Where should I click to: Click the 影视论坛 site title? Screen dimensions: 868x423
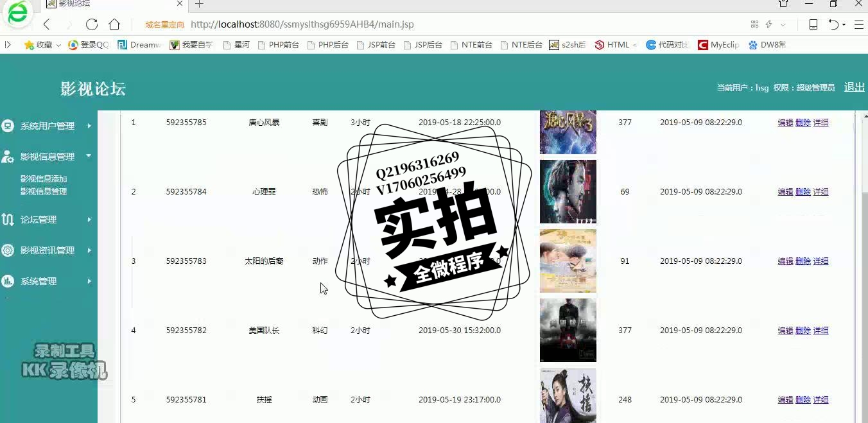pos(93,89)
